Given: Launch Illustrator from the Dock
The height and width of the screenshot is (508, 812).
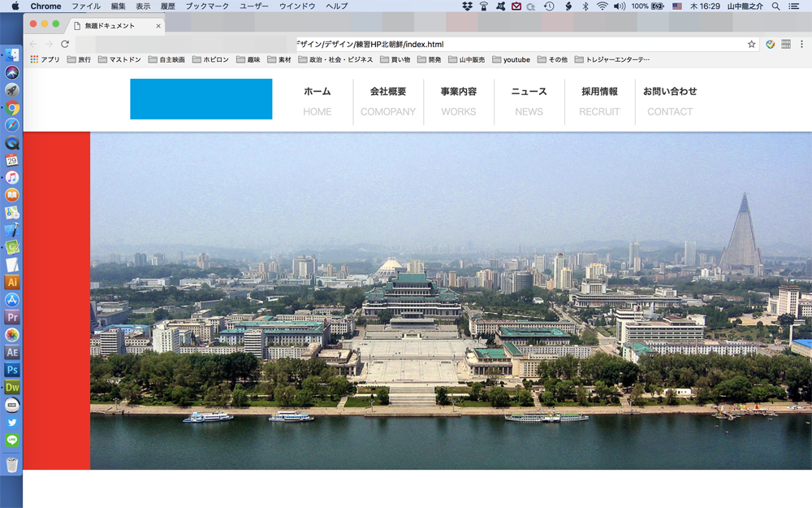Looking at the screenshot, I should coord(12,282).
